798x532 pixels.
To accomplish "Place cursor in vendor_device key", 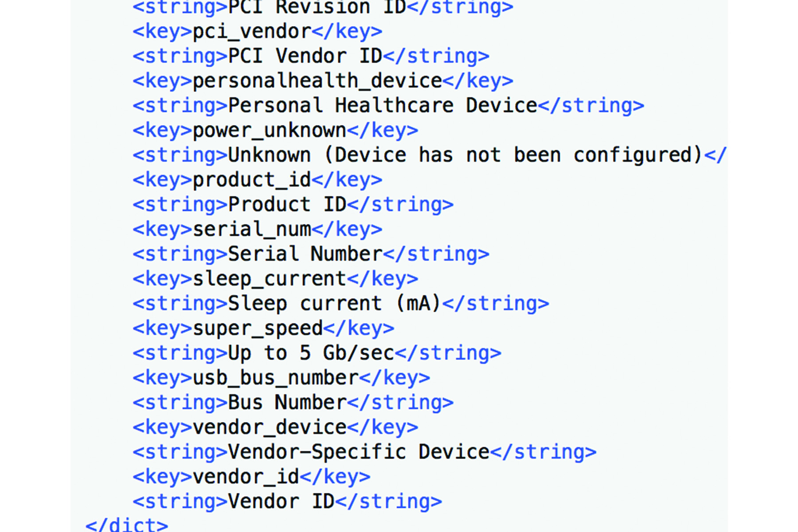I will [269, 428].
